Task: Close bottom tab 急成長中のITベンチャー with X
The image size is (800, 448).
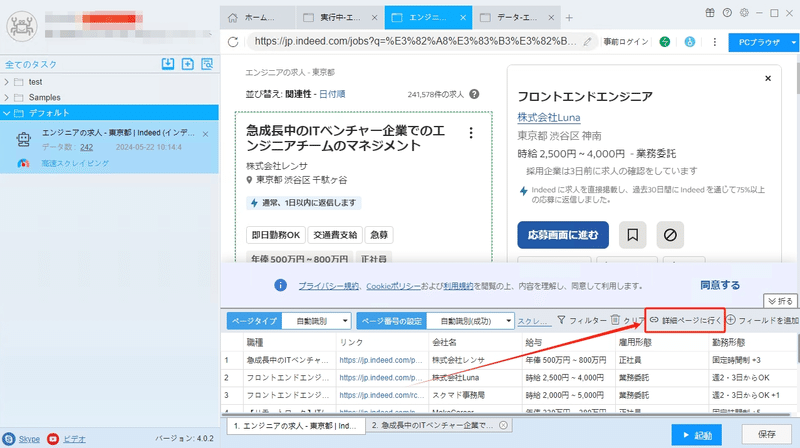Action: 503,425
